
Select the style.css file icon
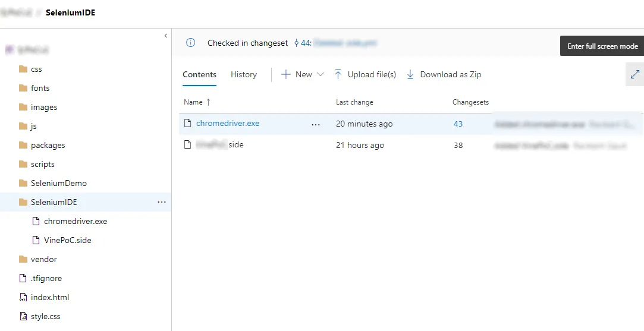23,316
